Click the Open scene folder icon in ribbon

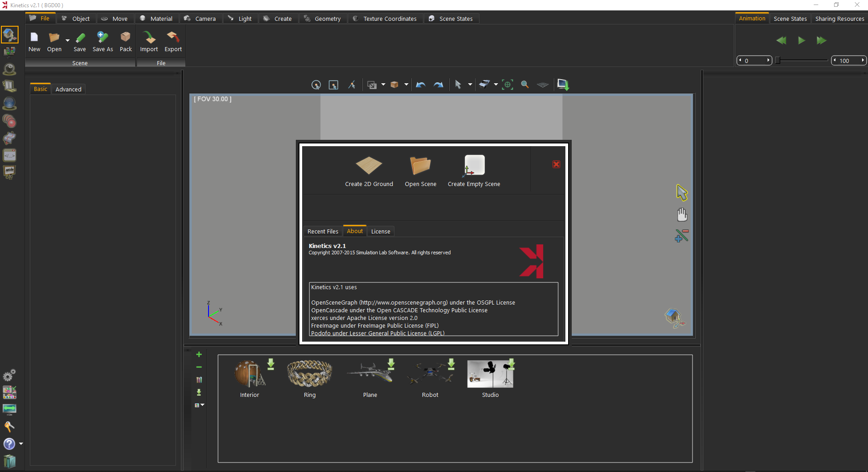54,38
